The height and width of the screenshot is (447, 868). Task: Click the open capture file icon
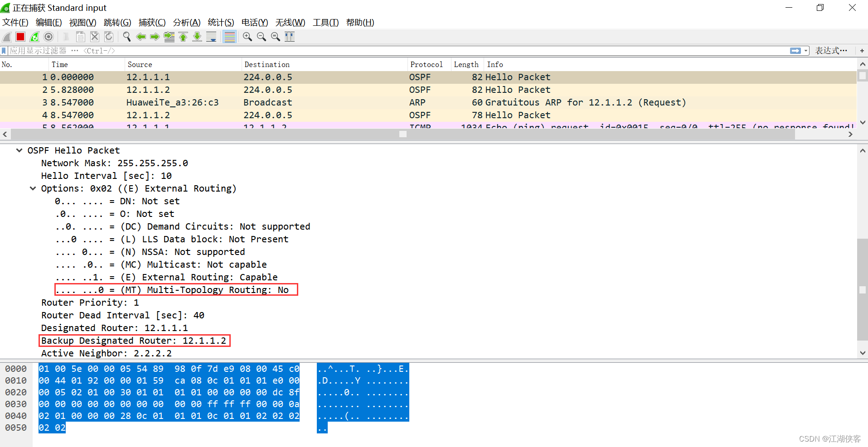click(66, 37)
